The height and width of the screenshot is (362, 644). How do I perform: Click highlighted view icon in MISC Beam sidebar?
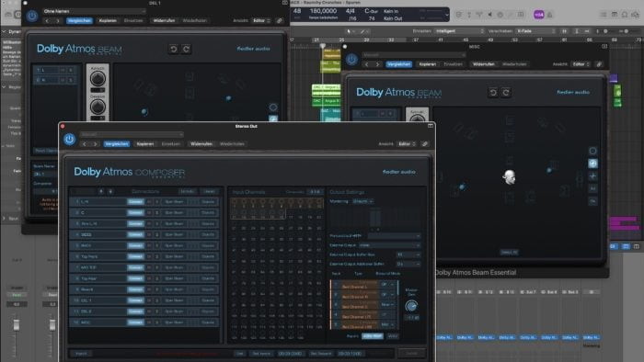pos(592,164)
